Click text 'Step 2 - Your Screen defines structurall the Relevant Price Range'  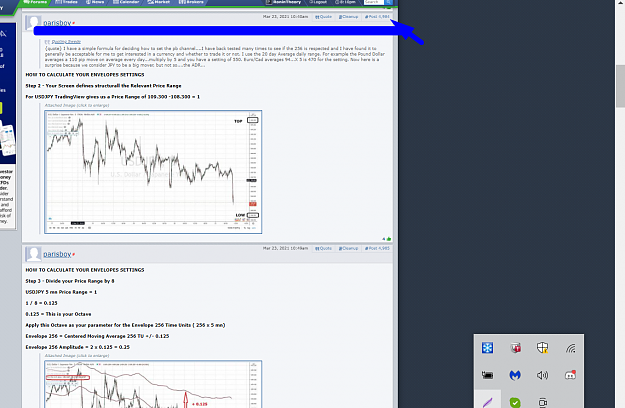tap(103, 86)
